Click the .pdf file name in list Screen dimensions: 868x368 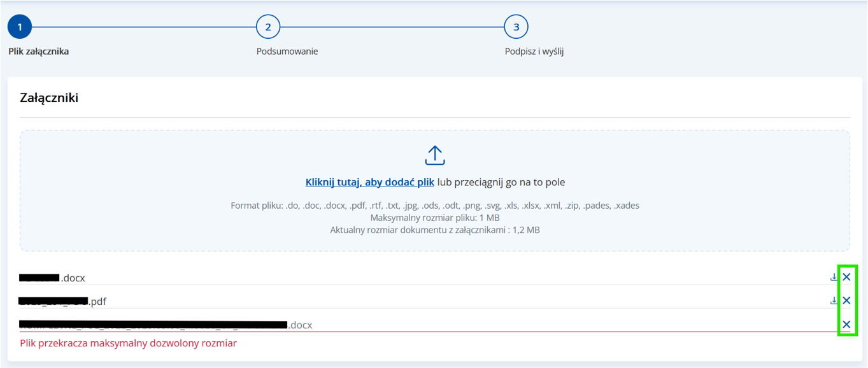62,301
